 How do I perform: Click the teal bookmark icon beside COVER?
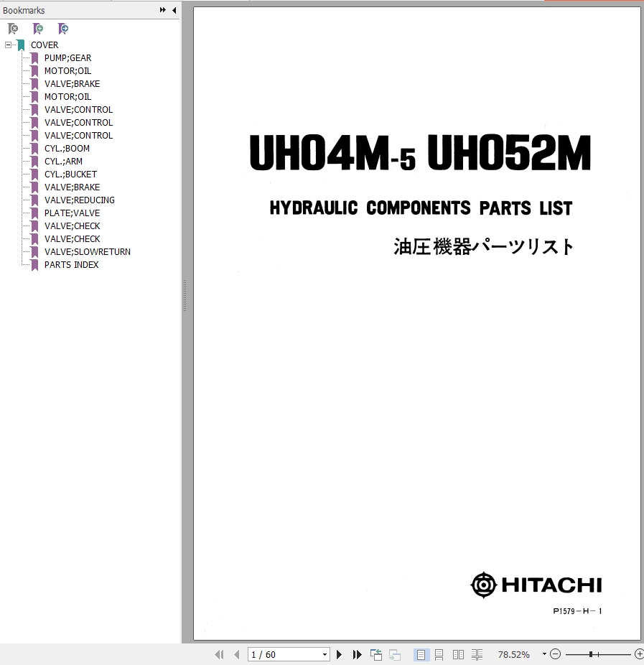22,45
